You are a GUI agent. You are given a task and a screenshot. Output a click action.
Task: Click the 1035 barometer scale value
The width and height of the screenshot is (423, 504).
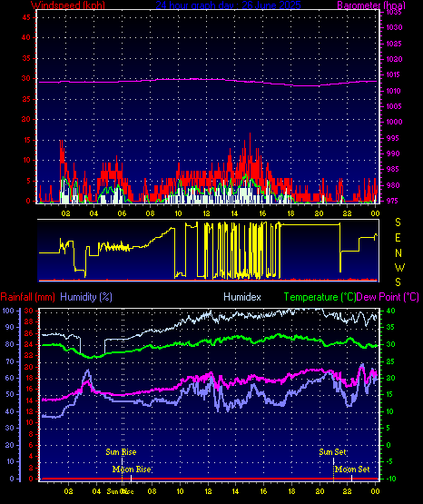click(394, 12)
